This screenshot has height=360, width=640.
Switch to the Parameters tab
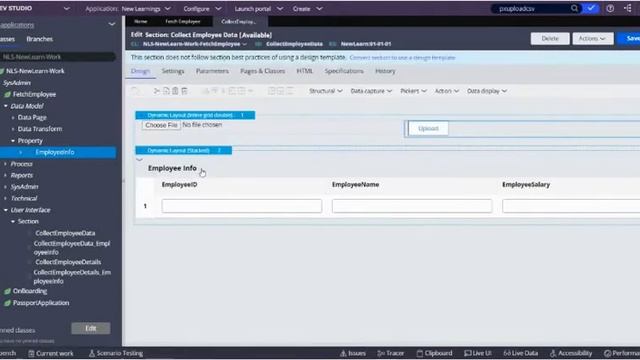click(212, 71)
